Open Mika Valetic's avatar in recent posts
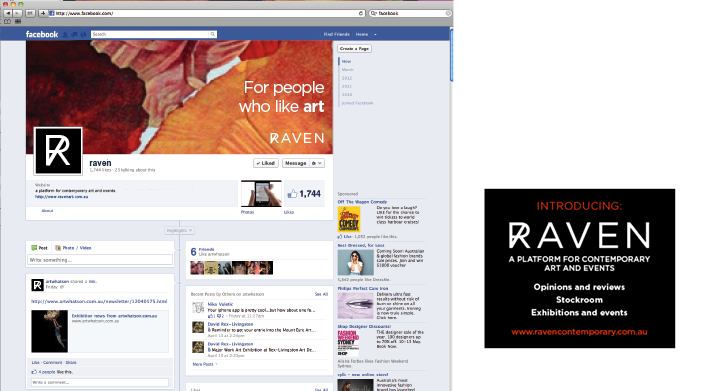Viewport: 710px width, 391px height. [x=198, y=308]
